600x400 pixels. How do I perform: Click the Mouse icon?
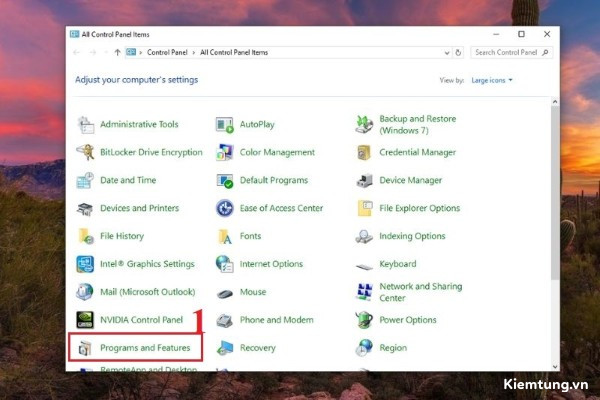pos(225,294)
